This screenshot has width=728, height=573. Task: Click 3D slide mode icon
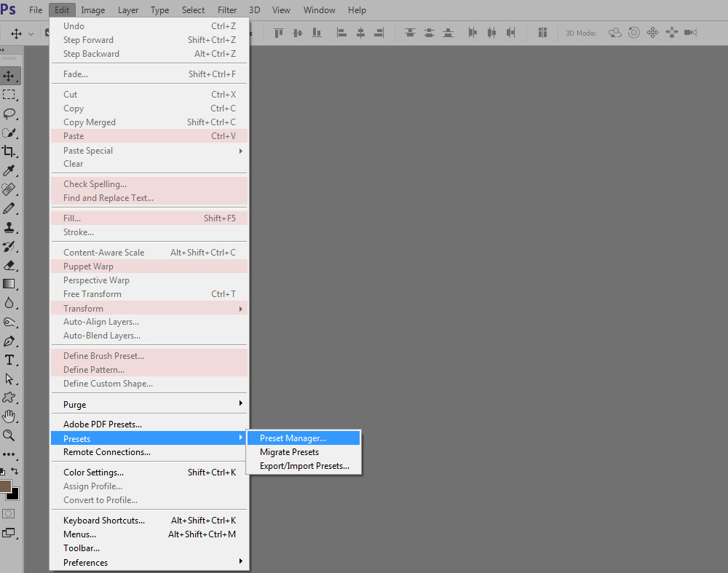(671, 33)
